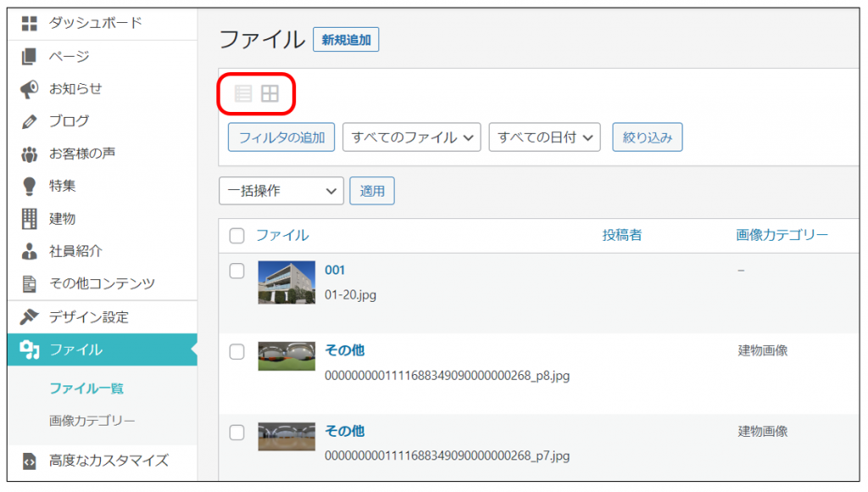Screen dimensions: 868x492
Task: Click the お知らせ megaphone icon
Action: coord(30,89)
